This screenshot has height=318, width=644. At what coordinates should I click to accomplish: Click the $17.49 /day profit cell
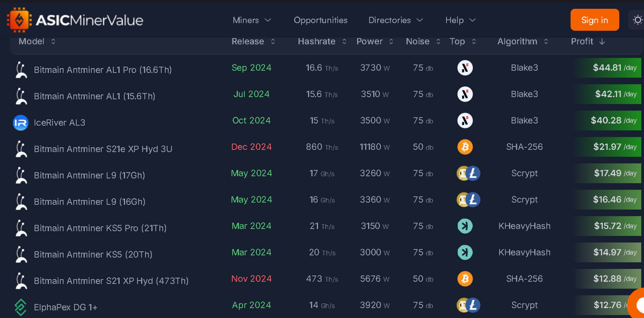(x=607, y=173)
